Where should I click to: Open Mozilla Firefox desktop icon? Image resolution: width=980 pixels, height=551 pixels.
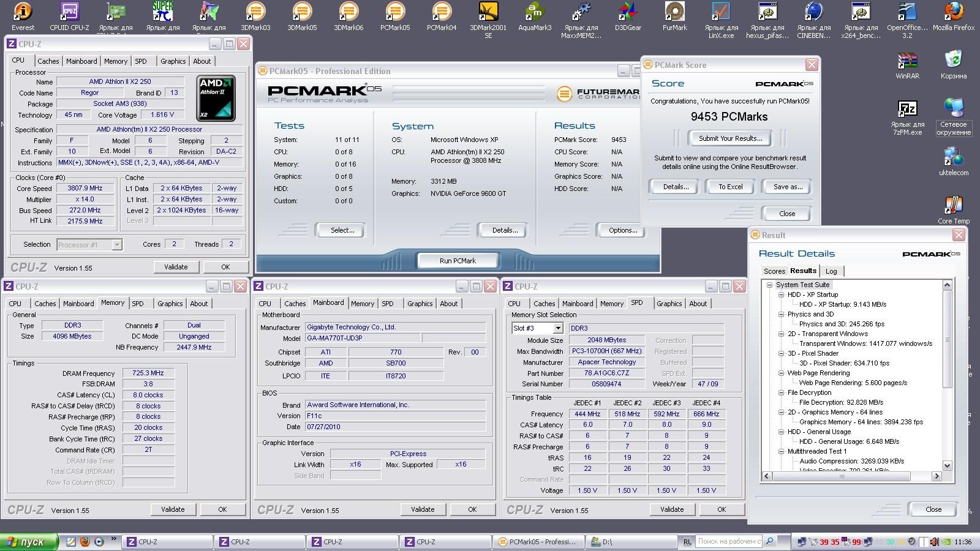[954, 16]
